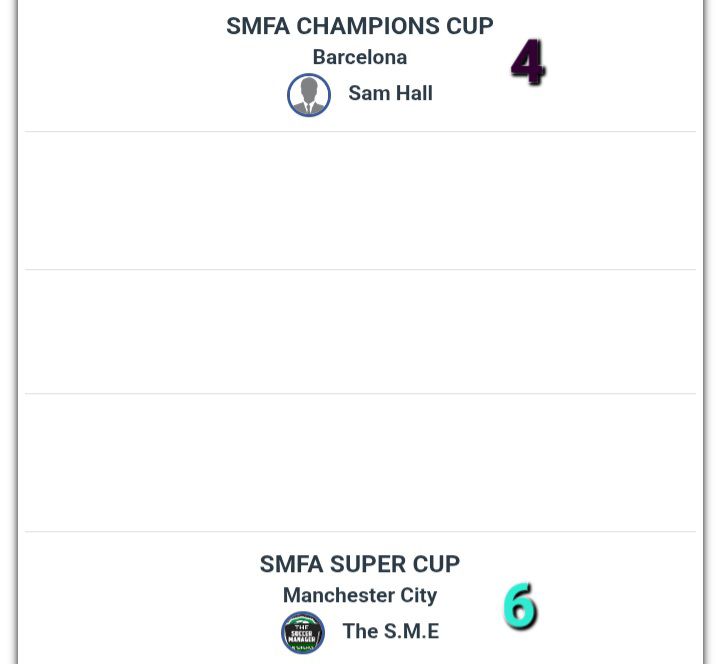
Task: Click the divider line above SMFA SUPER CUP
Action: (360, 531)
